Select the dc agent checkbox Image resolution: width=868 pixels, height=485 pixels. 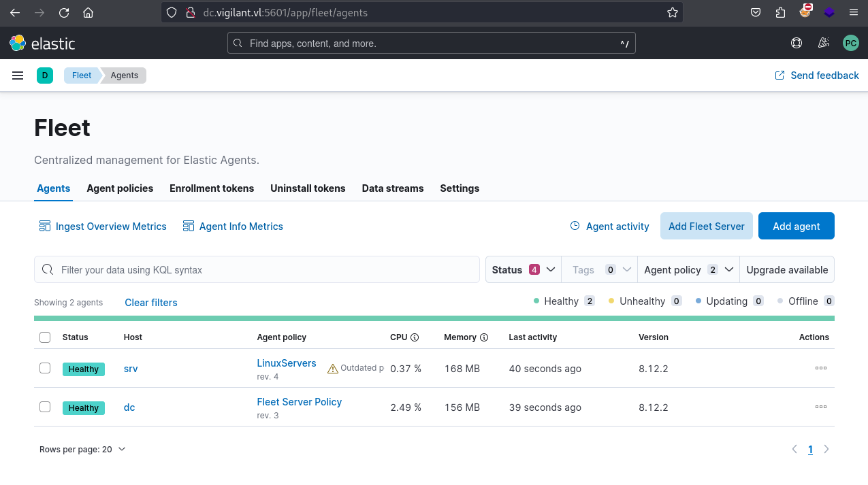click(x=45, y=407)
